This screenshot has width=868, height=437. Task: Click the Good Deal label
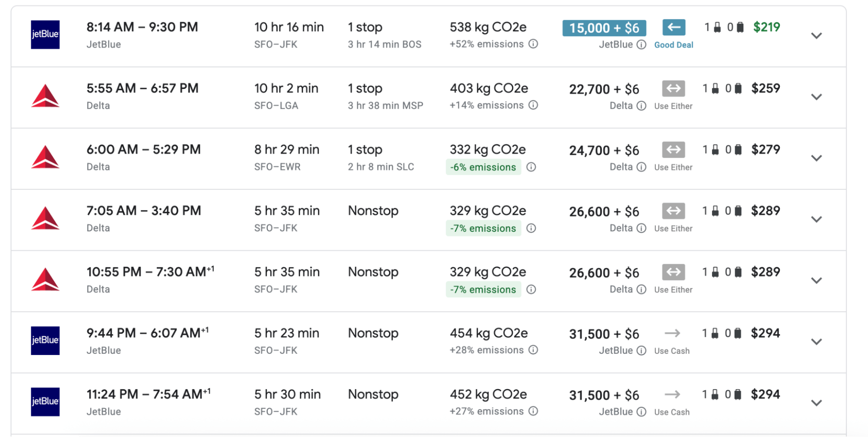(x=673, y=45)
